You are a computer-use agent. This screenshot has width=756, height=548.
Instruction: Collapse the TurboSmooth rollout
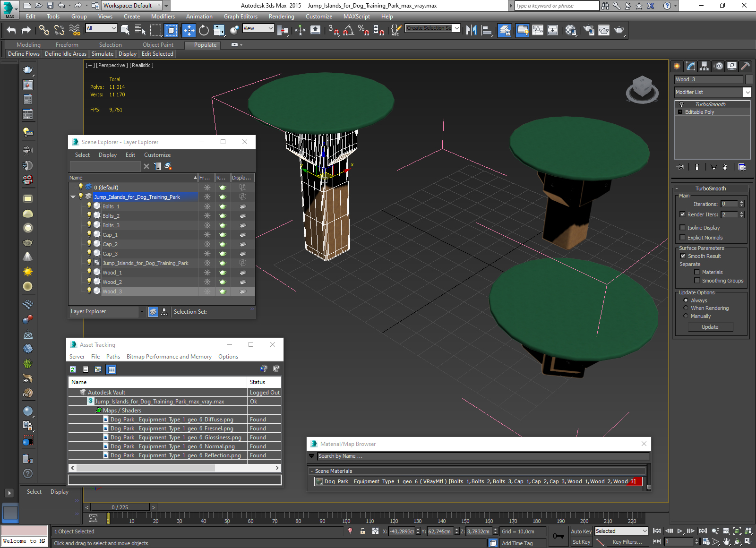(677, 188)
